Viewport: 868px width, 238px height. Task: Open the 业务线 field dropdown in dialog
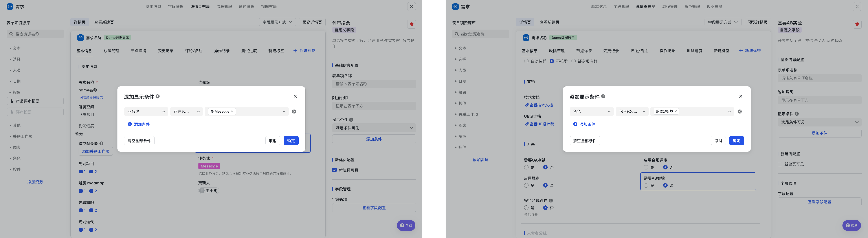click(x=146, y=111)
